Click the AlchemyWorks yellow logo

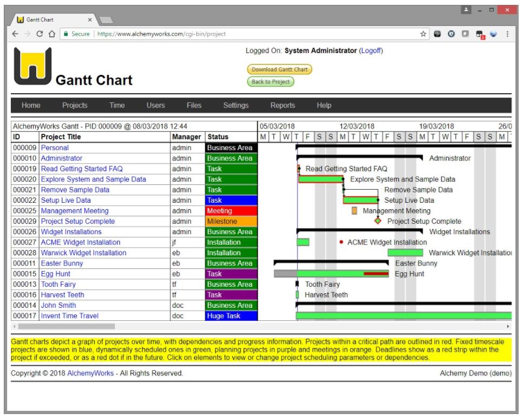(x=33, y=66)
